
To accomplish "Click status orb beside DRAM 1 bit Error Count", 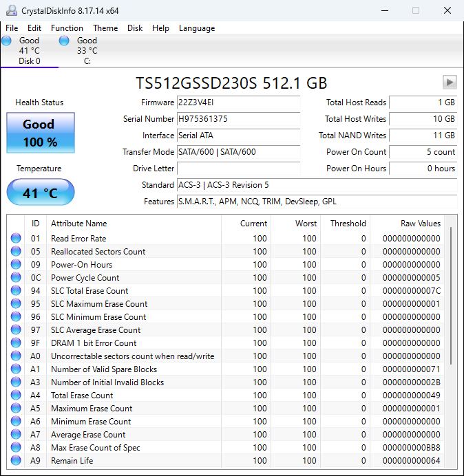I will (x=16, y=343).
